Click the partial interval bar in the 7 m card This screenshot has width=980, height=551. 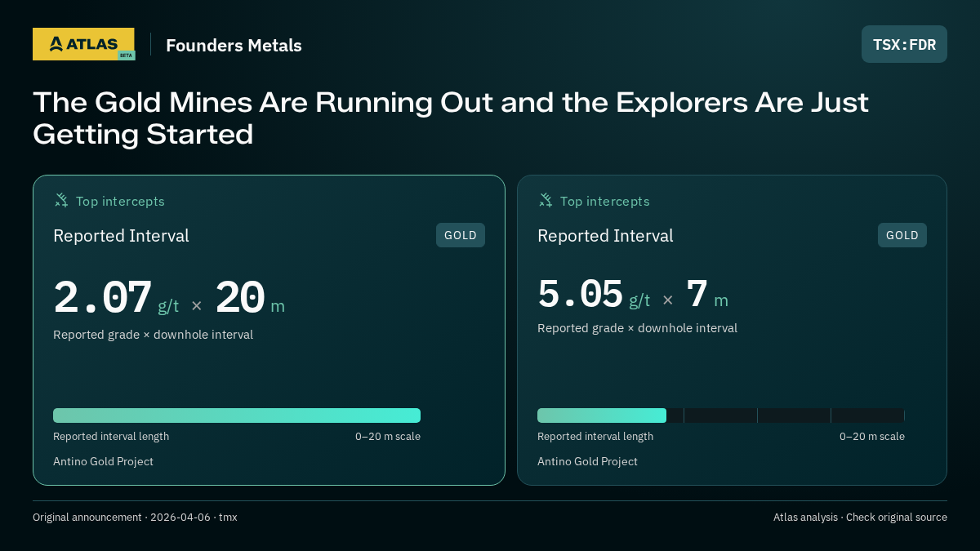(602, 415)
